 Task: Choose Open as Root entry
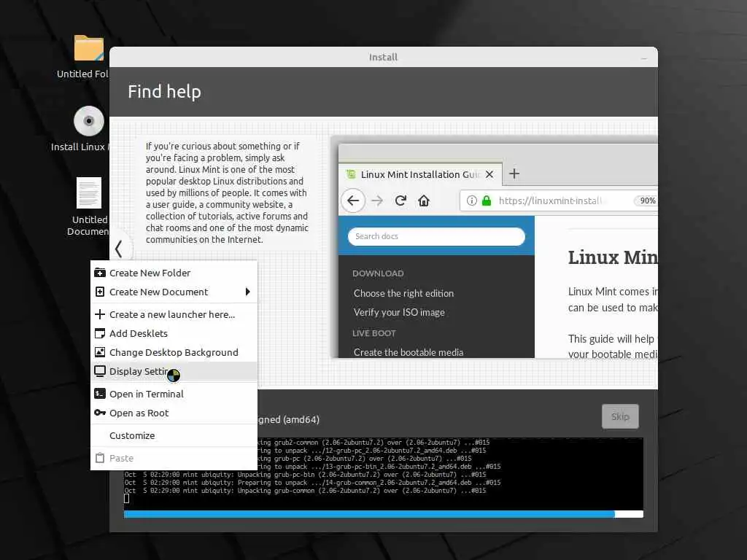(174, 413)
